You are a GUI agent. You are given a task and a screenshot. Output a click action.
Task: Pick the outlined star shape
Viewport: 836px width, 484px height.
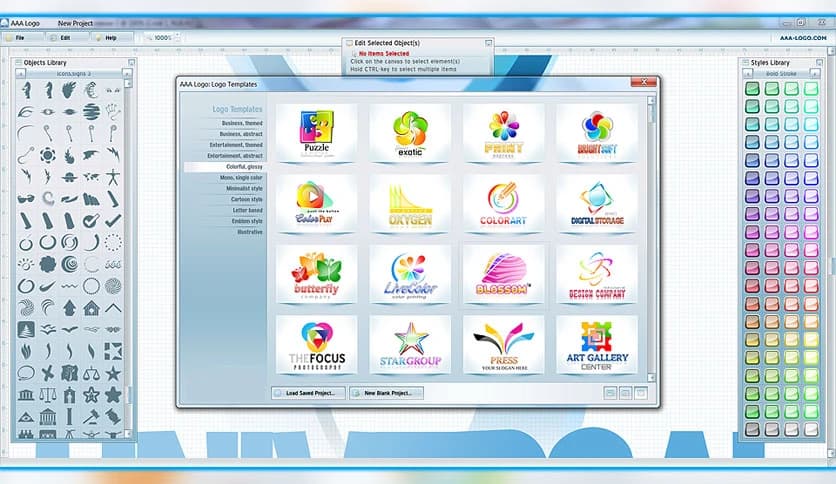(x=91, y=395)
